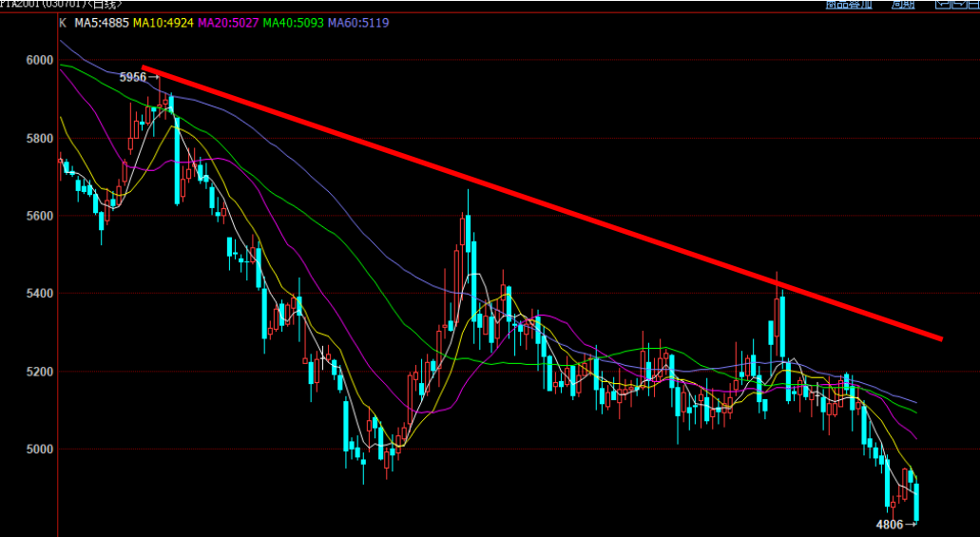Select the green MA40:5093 indicator label
This screenshot has width=980, height=537.
click(293, 23)
